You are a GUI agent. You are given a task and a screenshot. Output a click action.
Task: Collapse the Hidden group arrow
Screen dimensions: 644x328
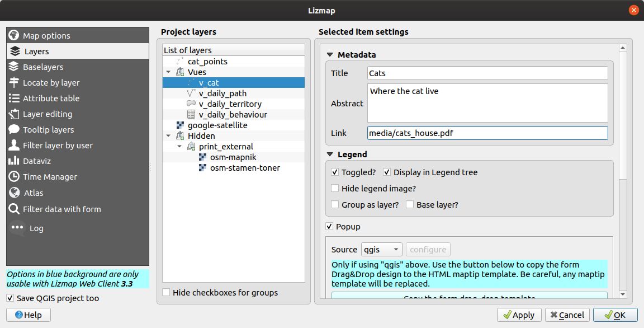168,135
